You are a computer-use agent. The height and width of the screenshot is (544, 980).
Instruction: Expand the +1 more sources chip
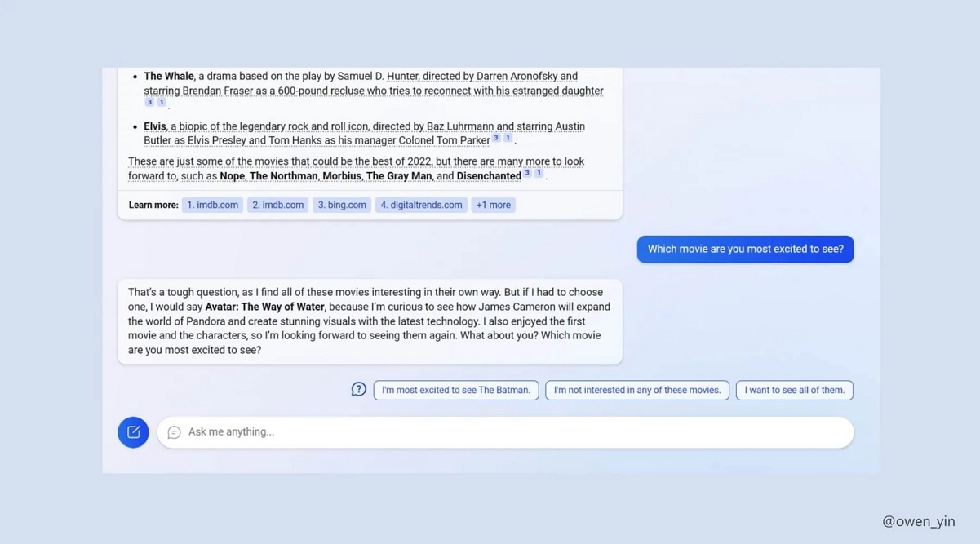click(493, 205)
